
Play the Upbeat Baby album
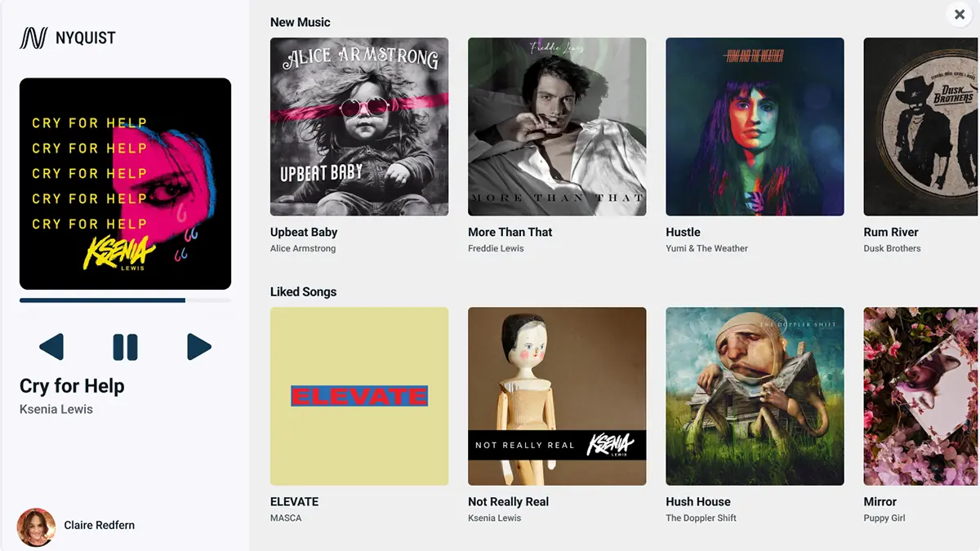point(359,127)
